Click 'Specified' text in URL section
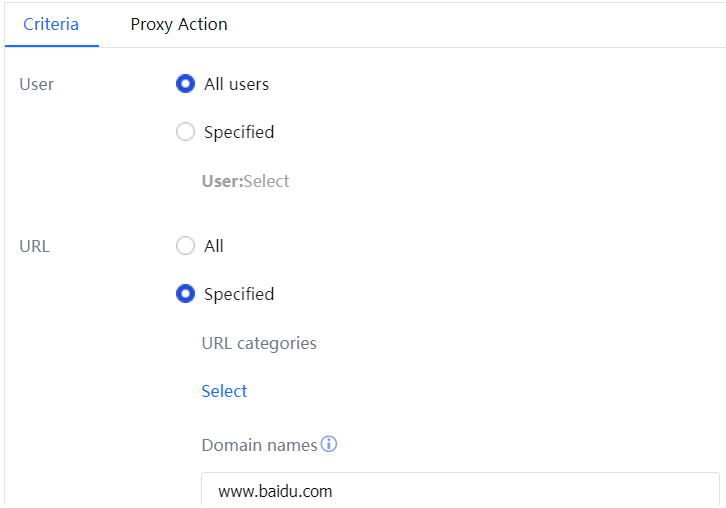The height and width of the screenshot is (508, 726). 239,294
